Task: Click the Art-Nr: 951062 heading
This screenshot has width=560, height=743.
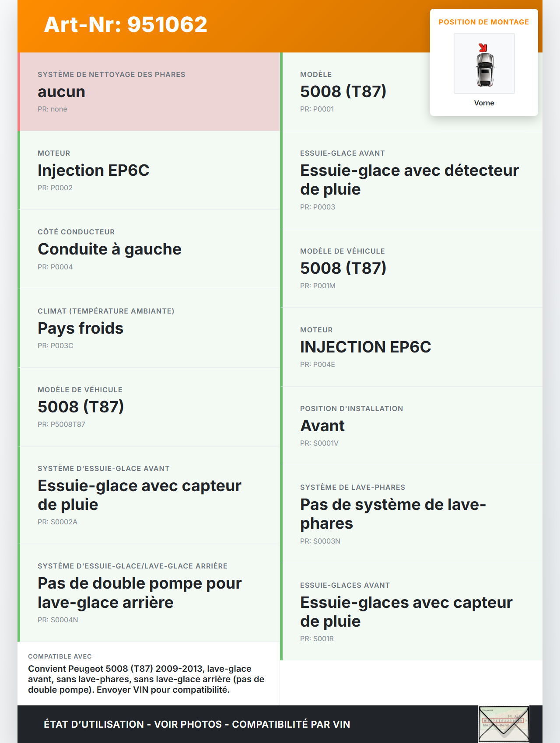Action: pos(126,24)
